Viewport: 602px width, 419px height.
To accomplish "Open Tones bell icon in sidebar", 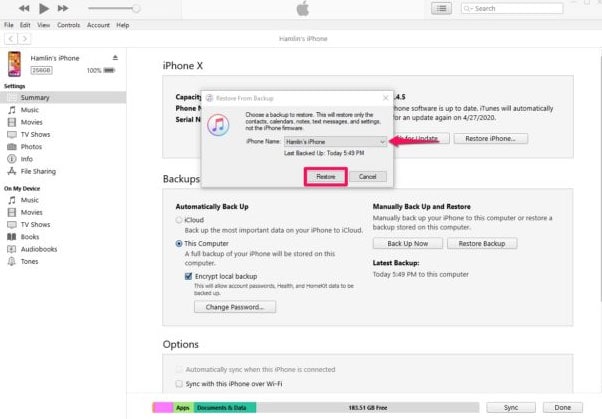I will click(x=12, y=261).
